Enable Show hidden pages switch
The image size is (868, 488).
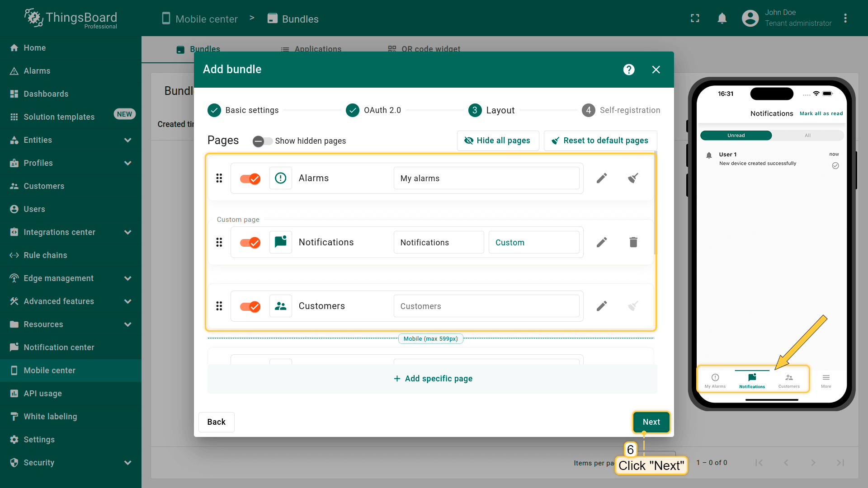[262, 141]
